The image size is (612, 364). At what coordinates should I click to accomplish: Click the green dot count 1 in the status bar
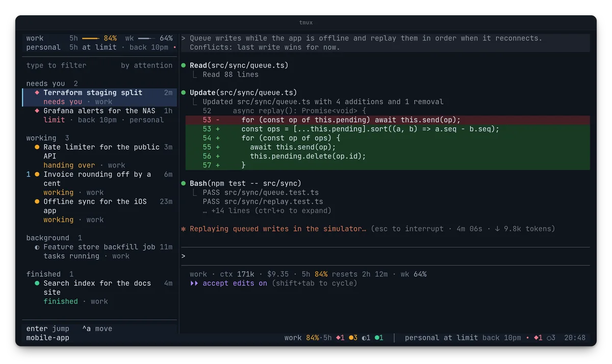(379, 338)
